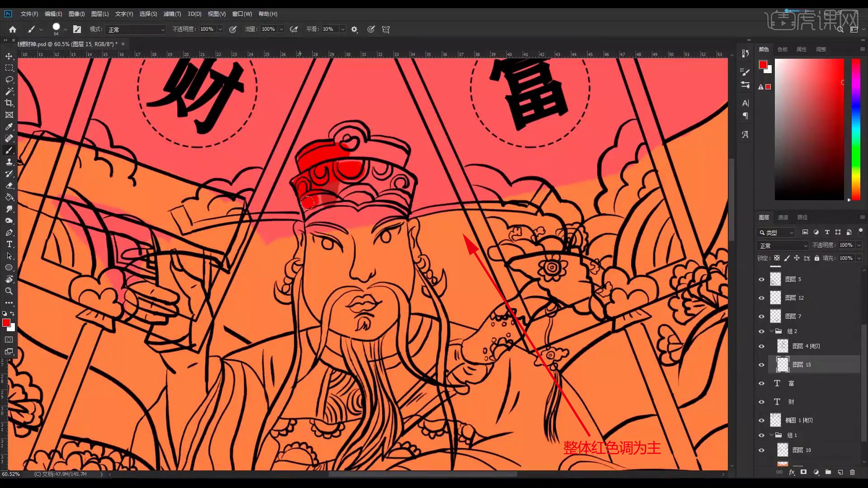Viewport: 868px width, 488px height.
Task: Open brush blend mode dropdown 正常
Action: tap(136, 29)
